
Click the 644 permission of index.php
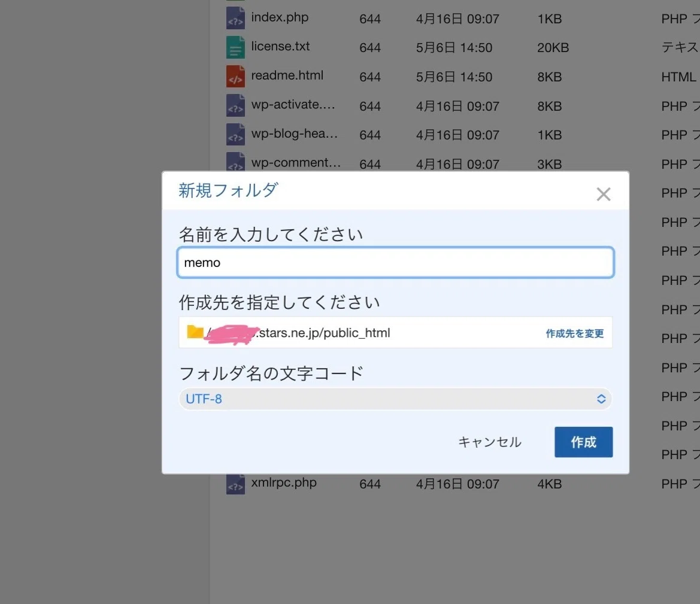point(370,19)
